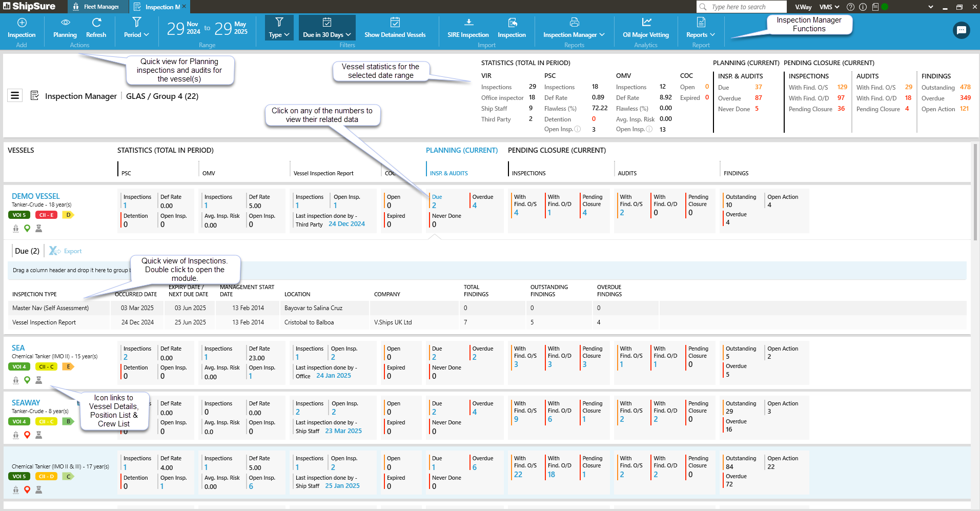Click the green status indicator dot
The height and width of the screenshot is (511, 980).
(x=885, y=7)
